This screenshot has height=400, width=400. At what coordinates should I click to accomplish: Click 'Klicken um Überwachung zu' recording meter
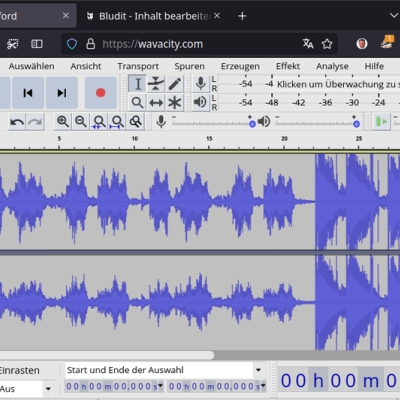[x=337, y=84]
